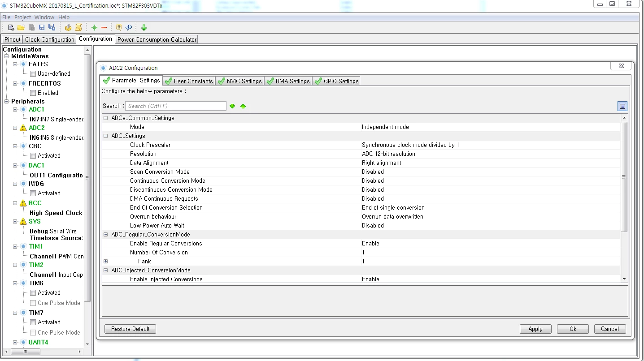Check the FATFS User-defined checkbox
Viewport: 644px width, 361px height.
33,74
